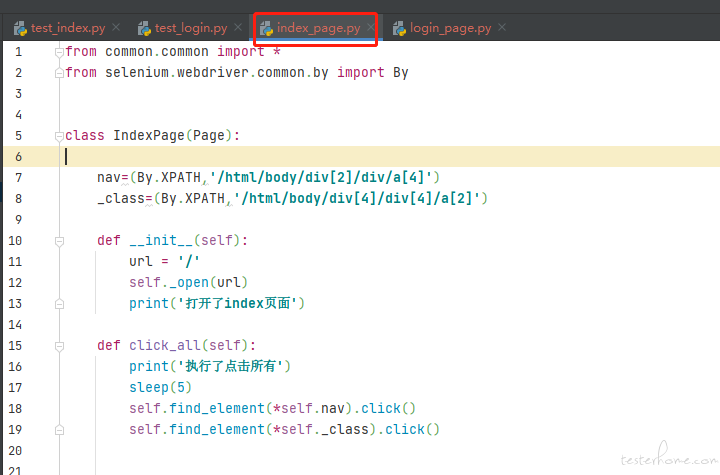This screenshot has width=720, height=475.
Task: Click the fold end marker on line 13
Action: (59, 304)
